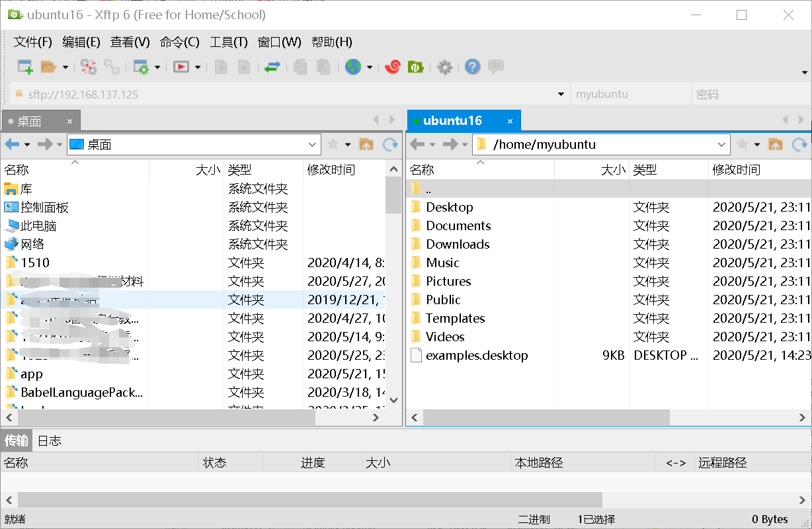Click the red play command icon
812x529 pixels.
181,67
